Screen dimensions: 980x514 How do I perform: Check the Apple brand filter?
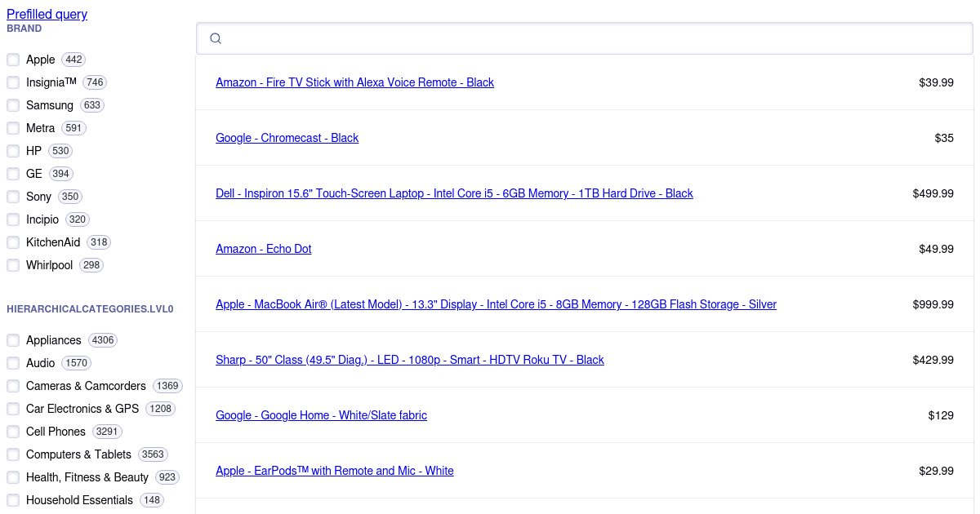(x=13, y=60)
